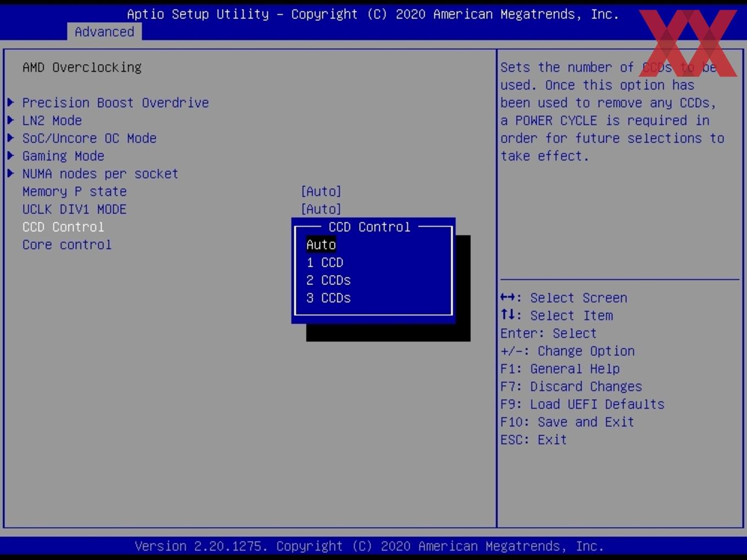The image size is (747, 560).
Task: Click the Enter: Select hint
Action: (548, 333)
